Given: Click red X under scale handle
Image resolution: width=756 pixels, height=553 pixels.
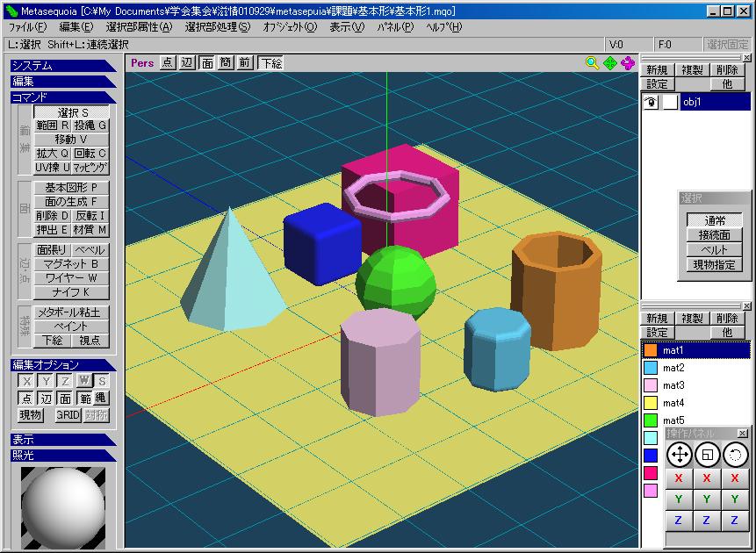Looking at the screenshot, I should pos(707,478).
